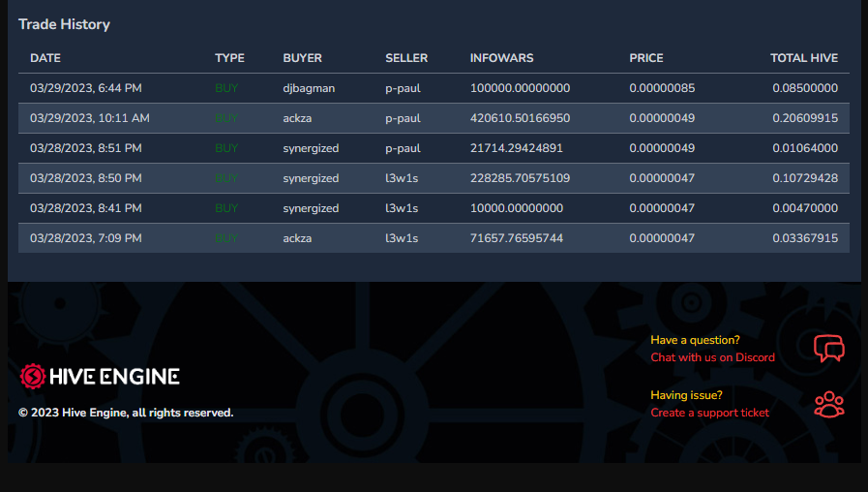The width and height of the screenshot is (868, 492).
Task: Click total 0.00470000
Action: tap(805, 208)
